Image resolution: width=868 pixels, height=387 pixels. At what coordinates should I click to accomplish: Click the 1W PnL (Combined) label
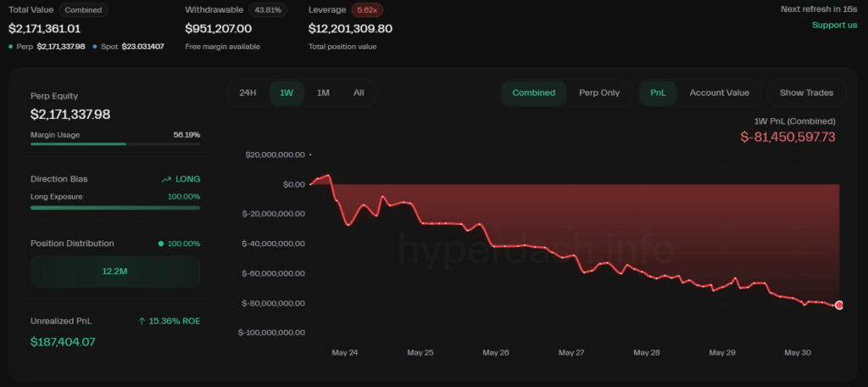click(x=795, y=121)
